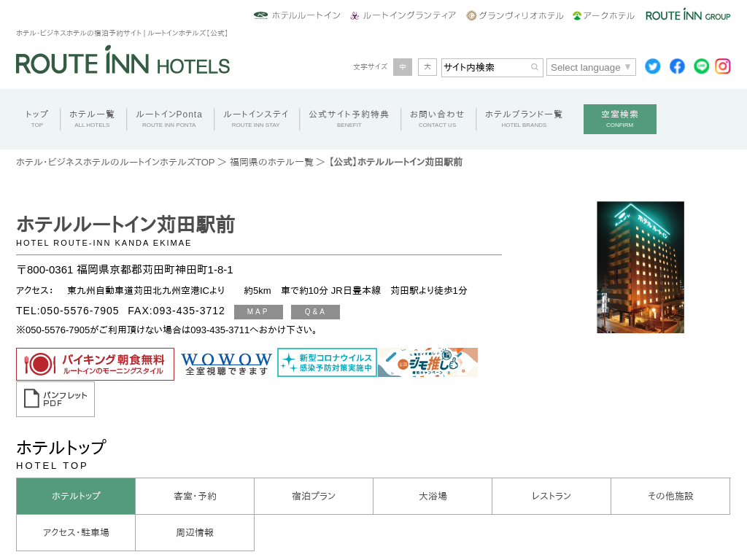This screenshot has width=747, height=560.
Task: Open the LINE social icon
Action: pos(701,66)
